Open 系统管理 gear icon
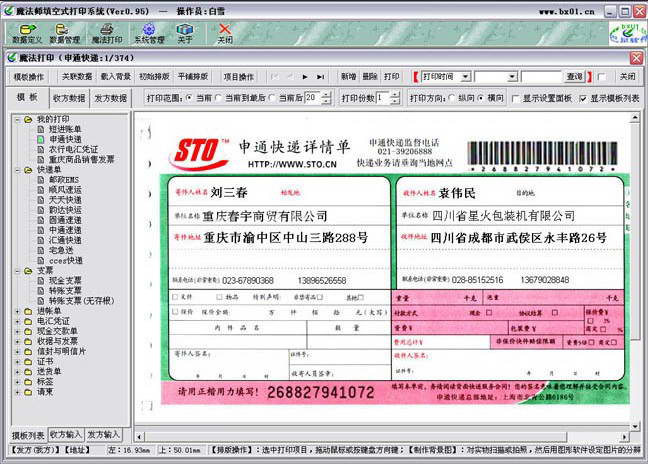Screen dimensions: 648x464 (x=149, y=33)
